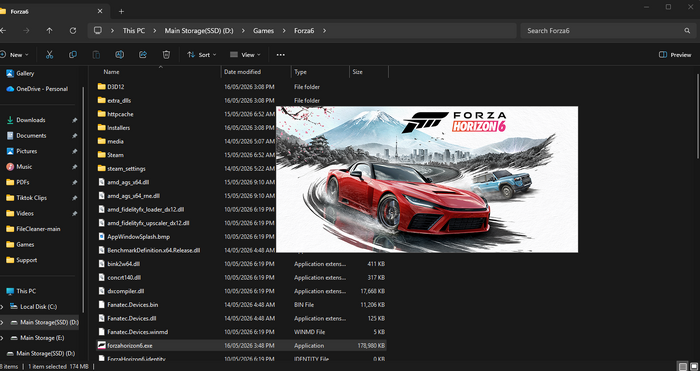700x371 pixels.
Task: Open Downloads in the navigation pane
Action: [x=31, y=120]
